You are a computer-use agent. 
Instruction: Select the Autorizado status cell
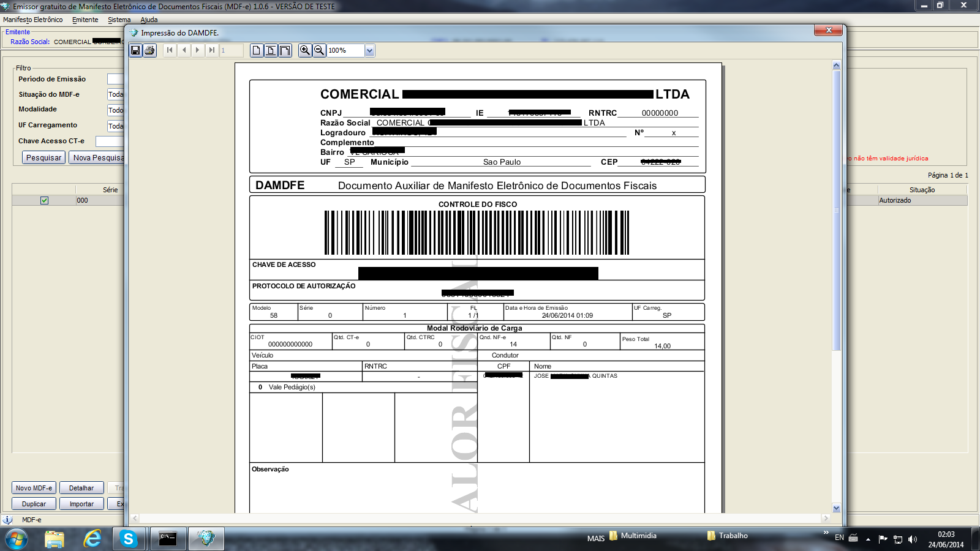(x=922, y=200)
